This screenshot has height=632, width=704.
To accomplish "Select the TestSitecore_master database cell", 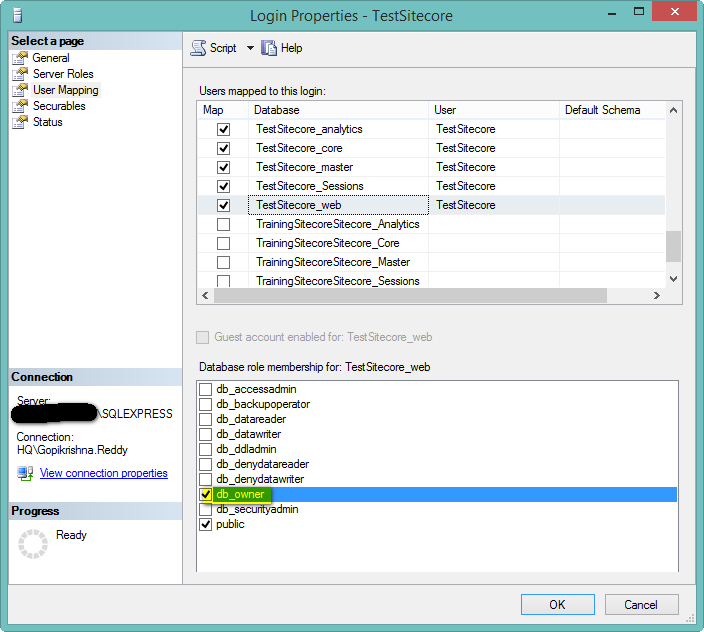I will [x=338, y=167].
